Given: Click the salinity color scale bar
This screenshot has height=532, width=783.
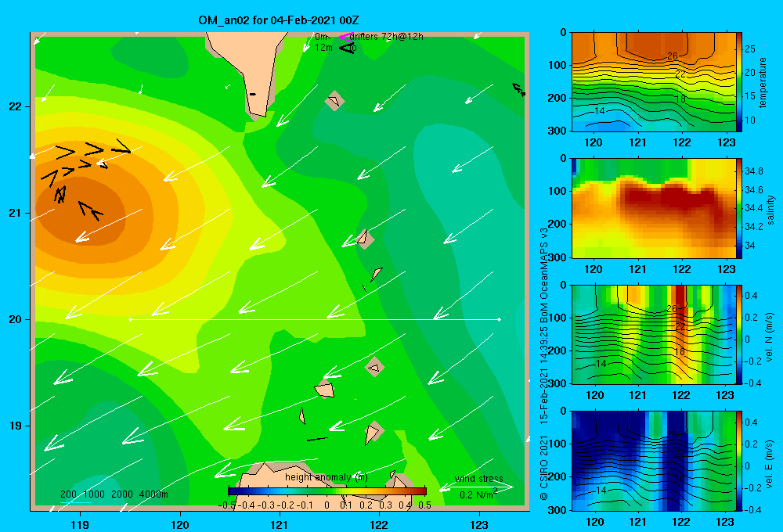Looking at the screenshot, I should point(739,208).
